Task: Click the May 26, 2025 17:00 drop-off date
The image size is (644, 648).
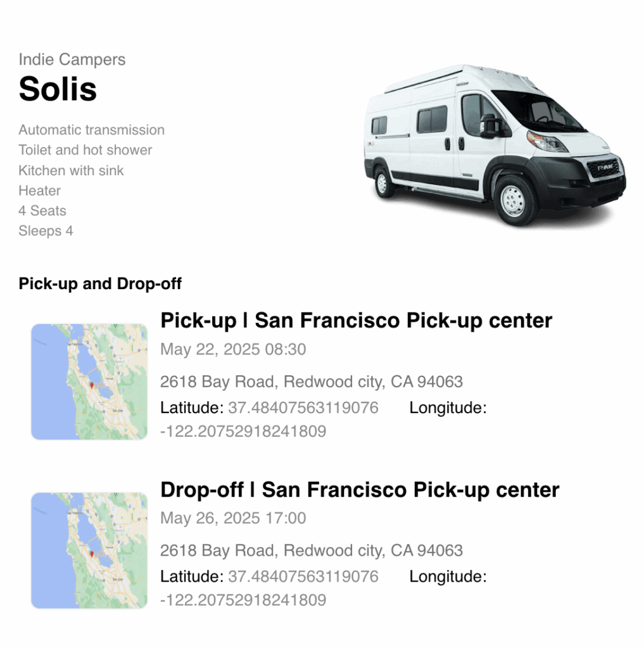Action: coord(233,518)
